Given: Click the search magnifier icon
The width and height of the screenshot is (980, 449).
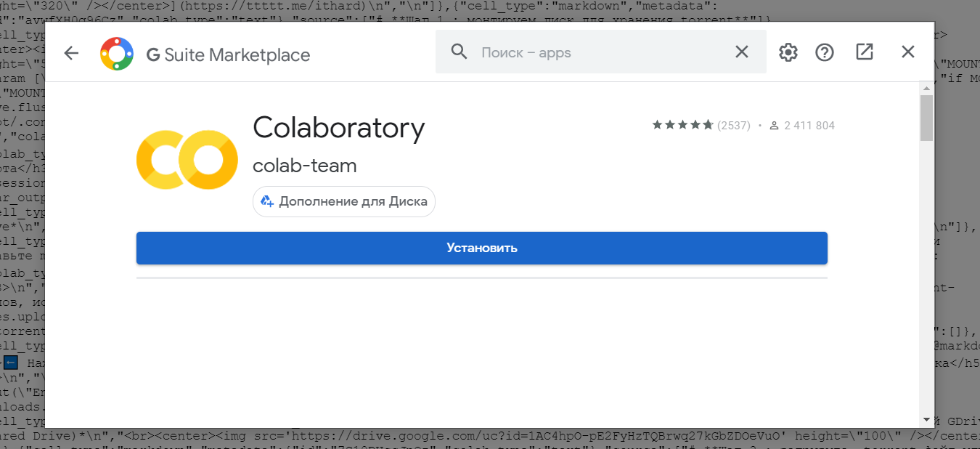Looking at the screenshot, I should click(x=459, y=52).
